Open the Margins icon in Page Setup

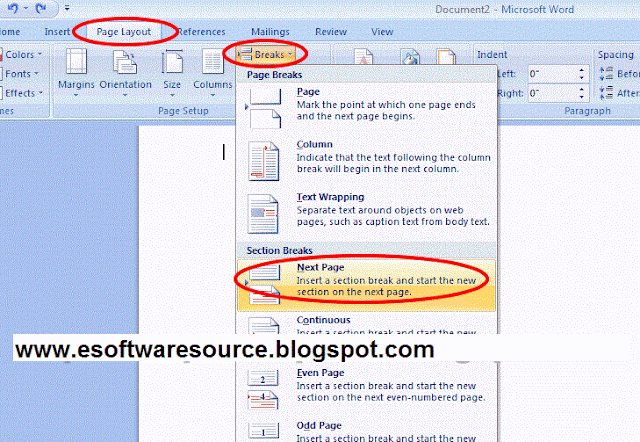pyautogui.click(x=76, y=61)
